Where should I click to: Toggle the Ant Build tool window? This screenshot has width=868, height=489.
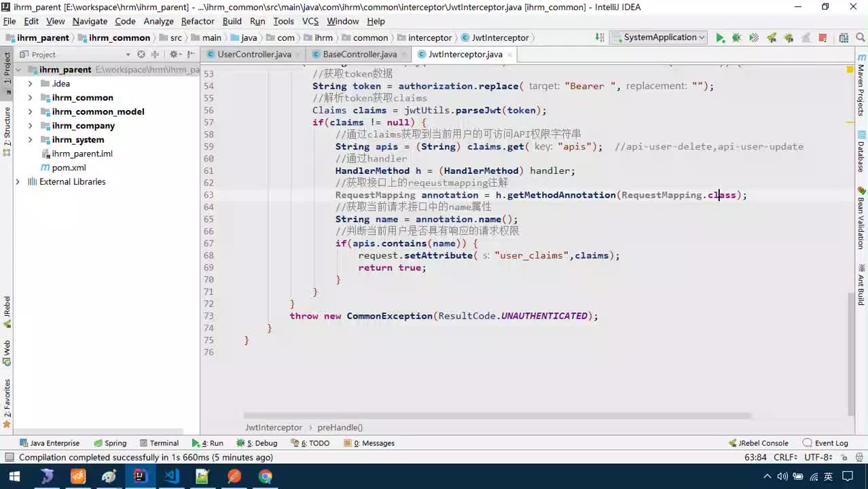(x=861, y=284)
